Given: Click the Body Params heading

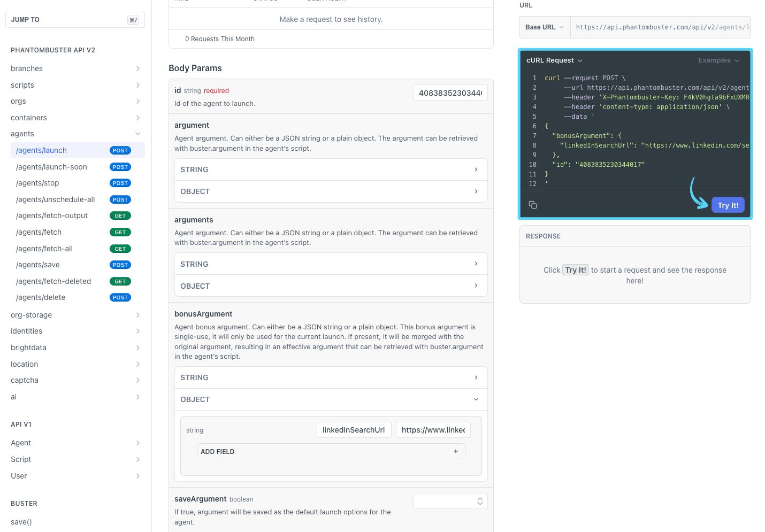Looking at the screenshot, I should 195,68.
